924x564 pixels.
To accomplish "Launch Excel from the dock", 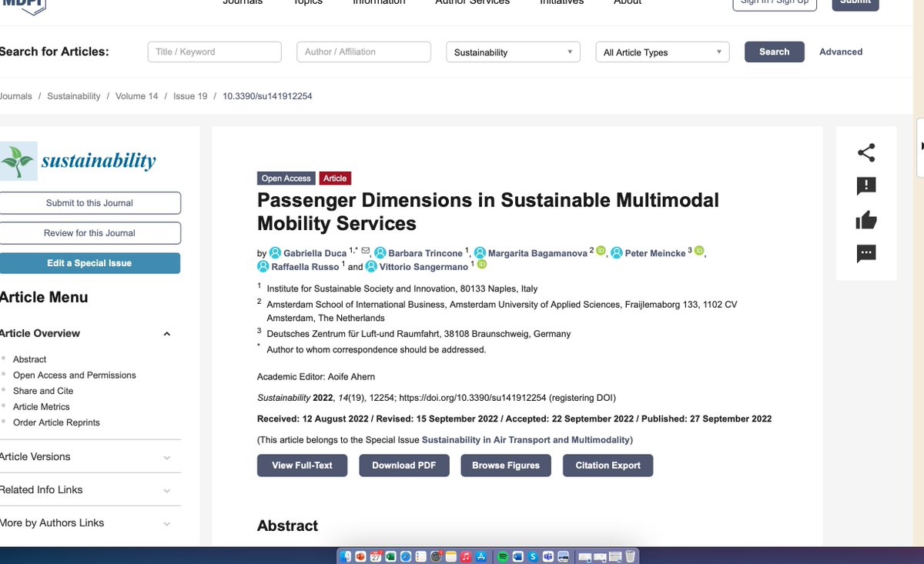I will pos(390,556).
